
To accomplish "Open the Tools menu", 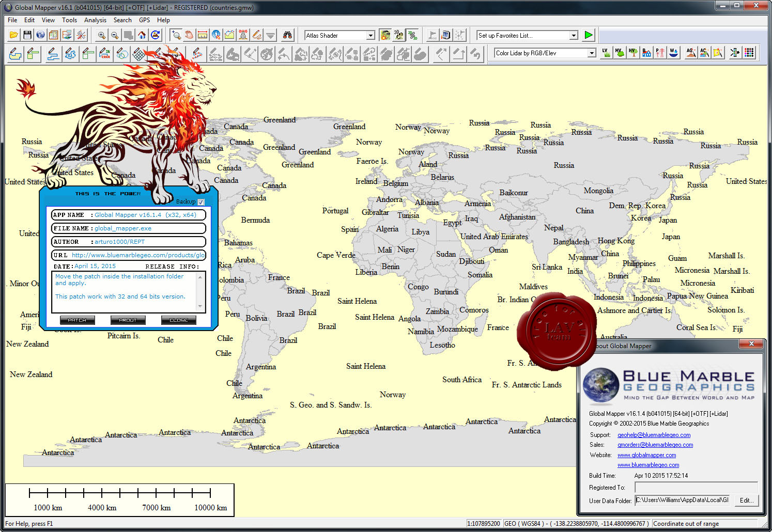I will 69,20.
